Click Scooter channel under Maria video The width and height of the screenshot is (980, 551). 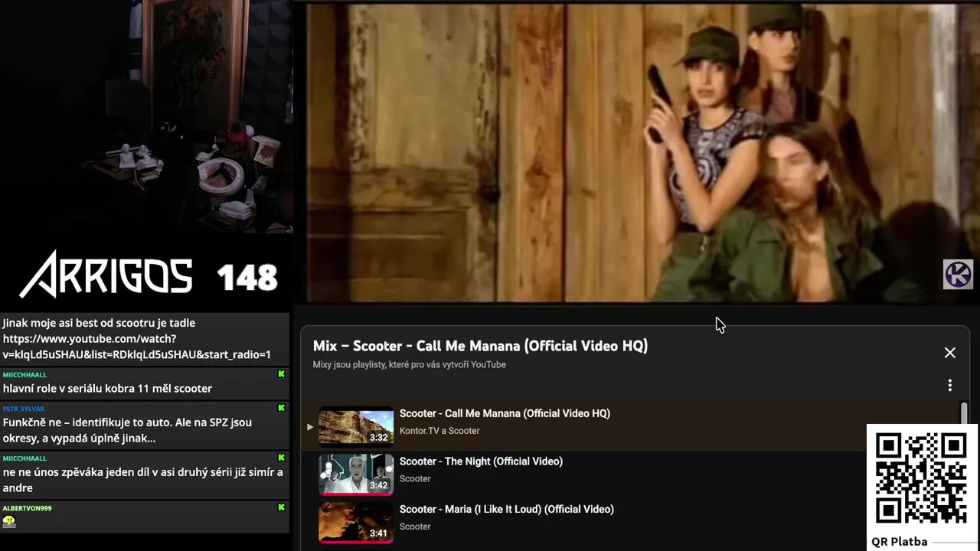coord(415,527)
